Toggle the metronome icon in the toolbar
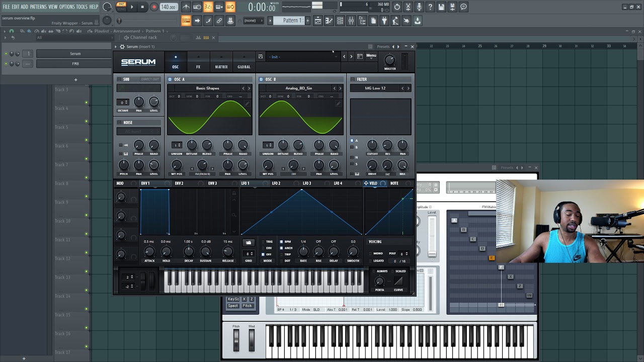 point(186,7)
